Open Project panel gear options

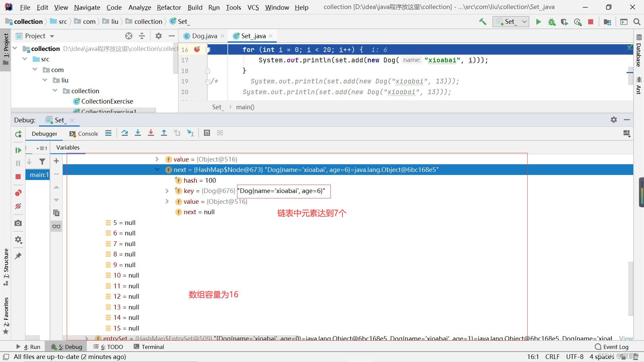tap(158, 36)
